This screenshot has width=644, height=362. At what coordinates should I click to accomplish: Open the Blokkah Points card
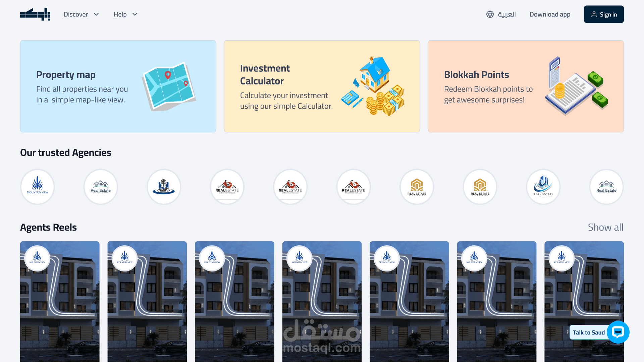(526, 86)
